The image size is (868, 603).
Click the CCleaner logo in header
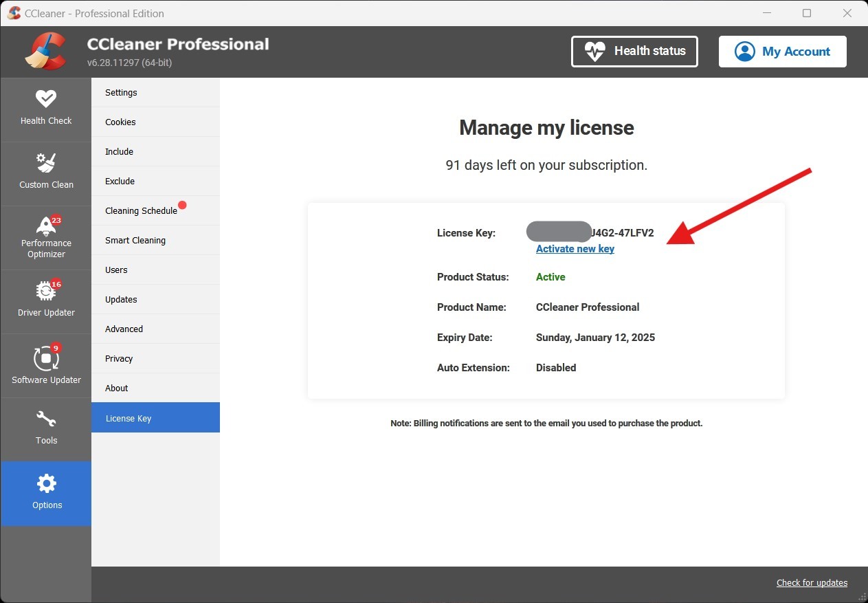pos(45,52)
